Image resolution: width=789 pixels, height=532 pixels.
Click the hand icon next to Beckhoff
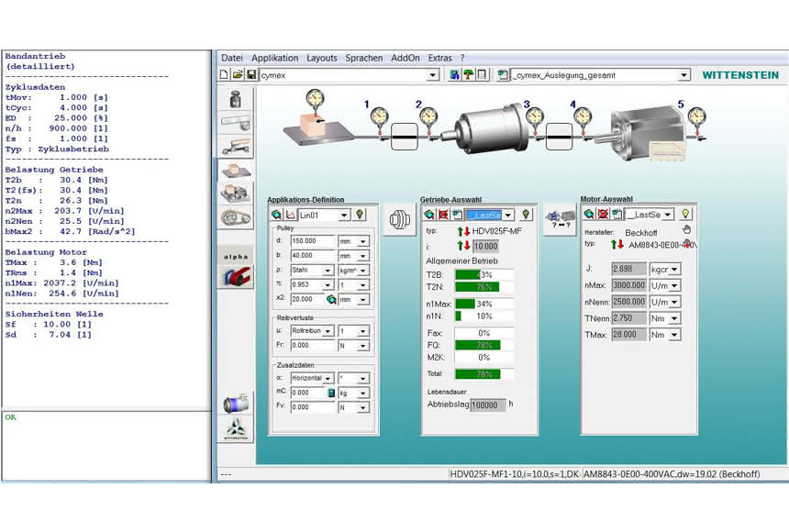tap(687, 229)
